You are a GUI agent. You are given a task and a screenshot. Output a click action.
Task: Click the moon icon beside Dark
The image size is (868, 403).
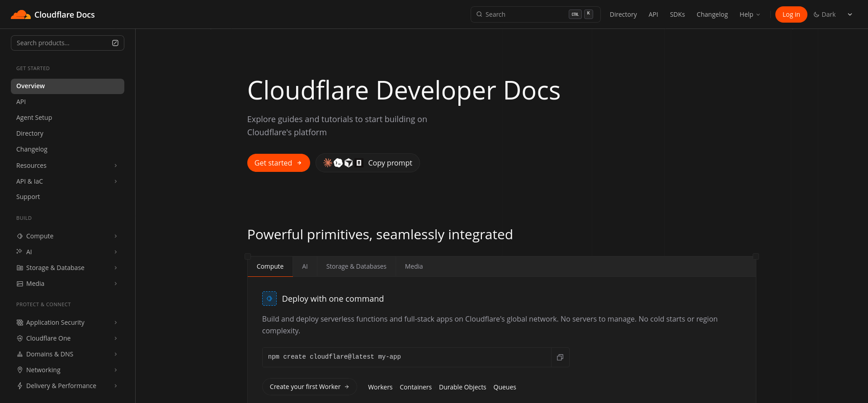click(x=816, y=14)
